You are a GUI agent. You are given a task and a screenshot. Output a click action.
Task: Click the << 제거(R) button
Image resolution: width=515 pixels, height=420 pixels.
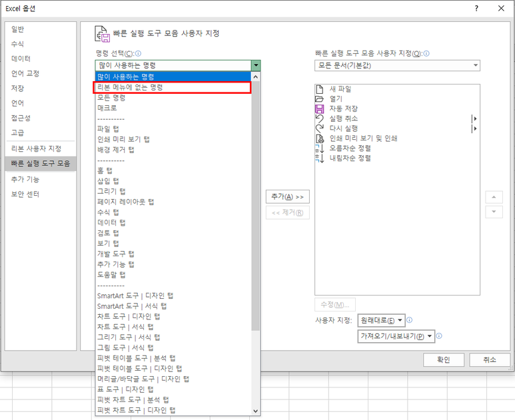point(287,212)
